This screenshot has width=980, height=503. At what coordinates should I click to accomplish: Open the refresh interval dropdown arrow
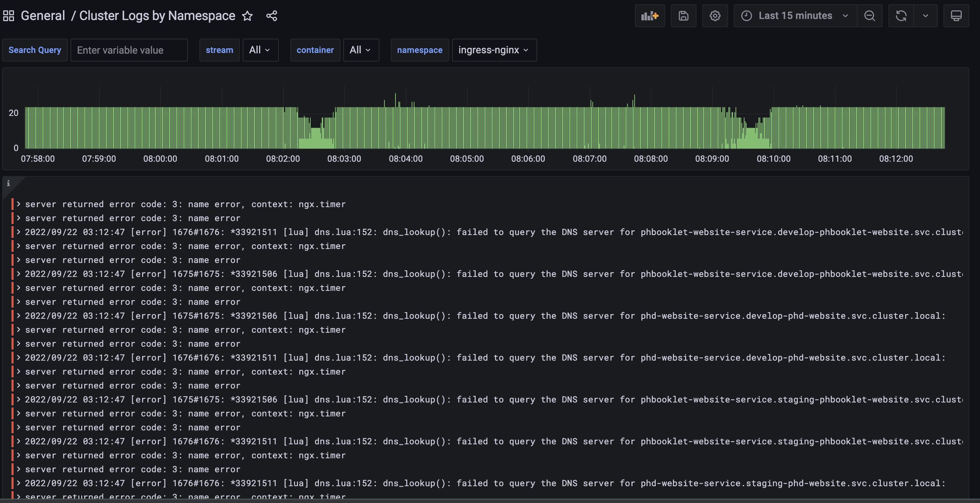point(926,16)
